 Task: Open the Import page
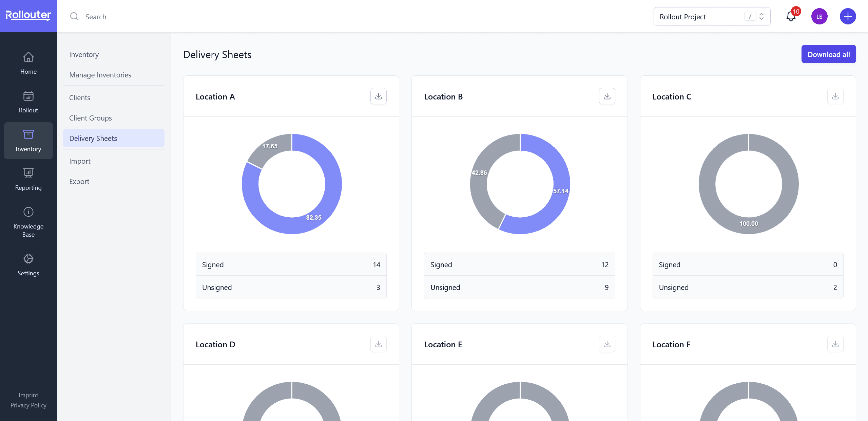pyautogui.click(x=114, y=161)
